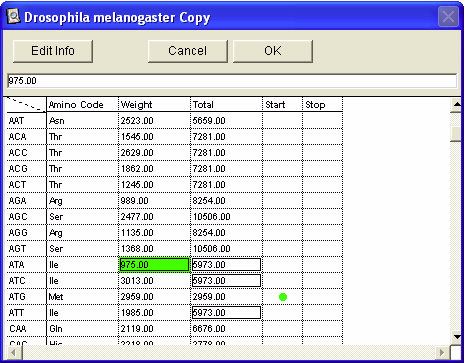Select the ATT row header
Screen dimensions: 465x363
26,313
